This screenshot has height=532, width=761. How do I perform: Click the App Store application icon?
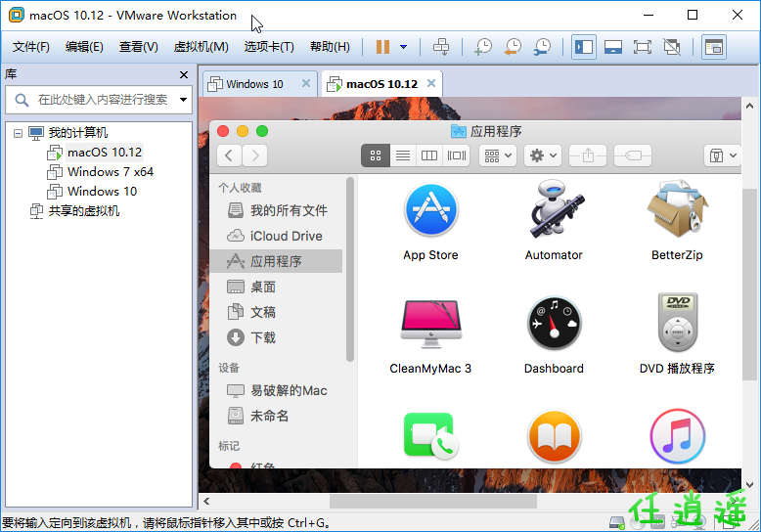point(430,210)
